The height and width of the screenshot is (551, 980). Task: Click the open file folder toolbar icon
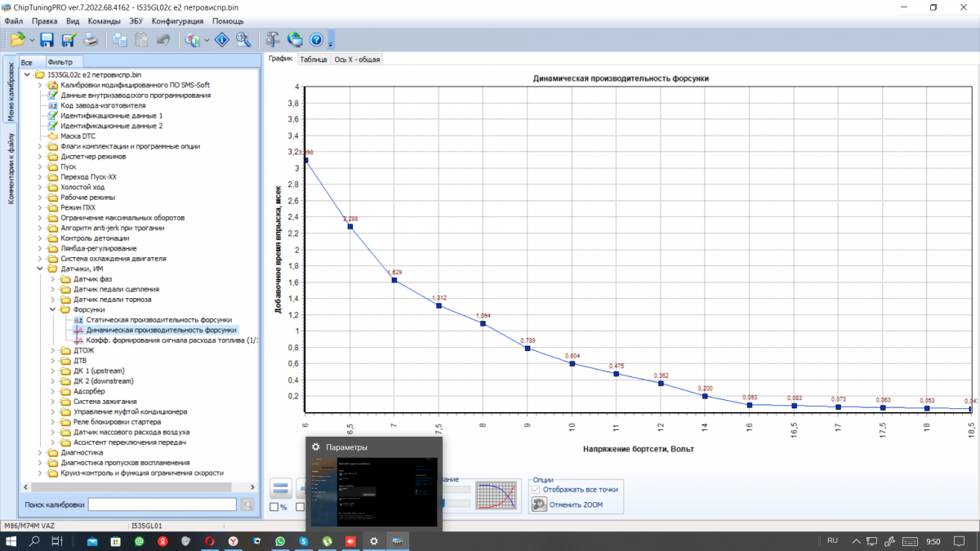[18, 39]
